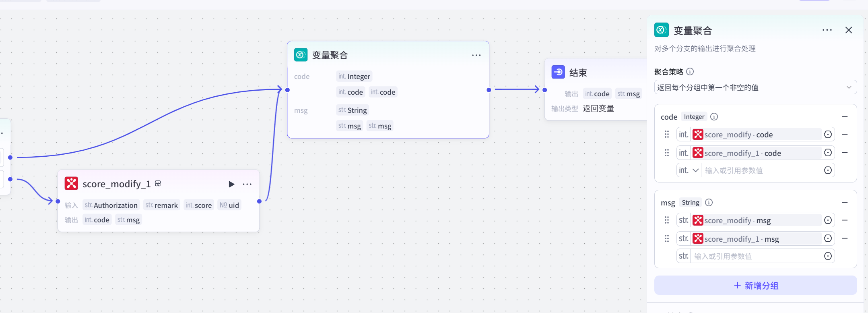Click the reference picker icon on score_modify_1 · msg row
Image resolution: width=868 pixels, height=313 pixels.
tap(828, 238)
